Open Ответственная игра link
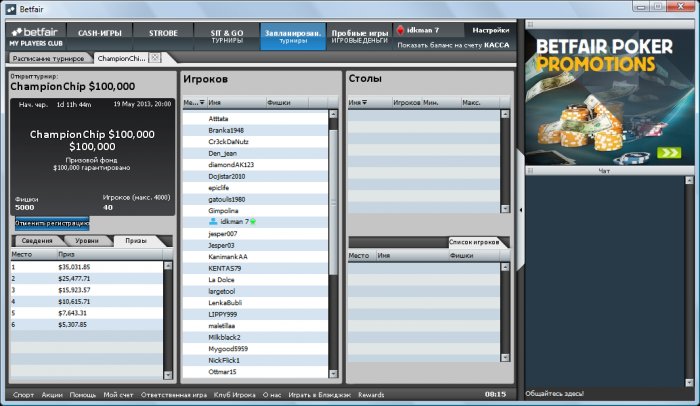Viewport: 700px width, 406px height. coord(174,394)
